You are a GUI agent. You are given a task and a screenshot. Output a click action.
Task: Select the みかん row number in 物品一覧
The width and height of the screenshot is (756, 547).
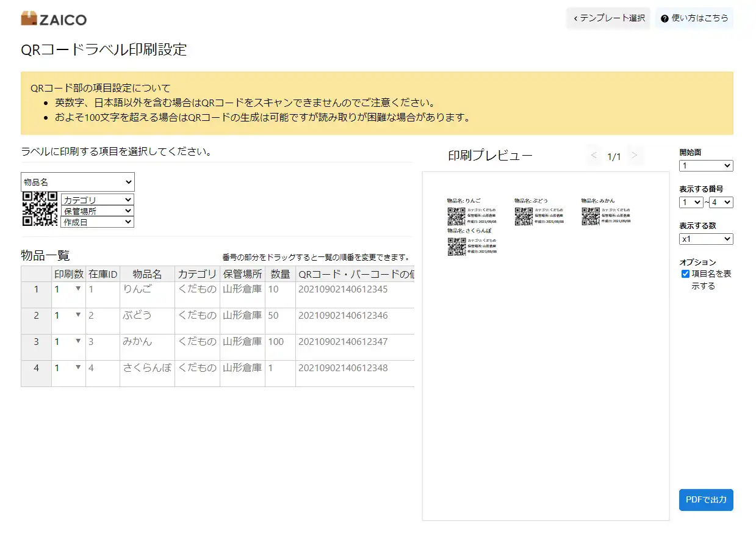35,342
